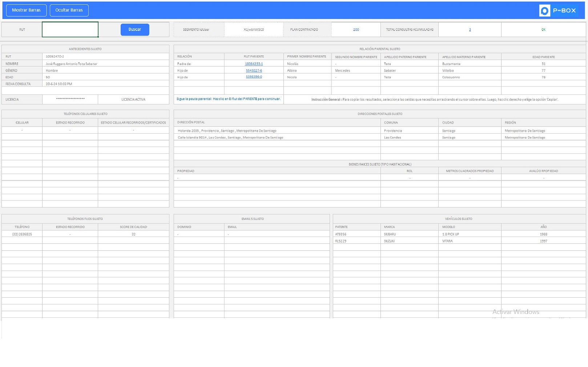
Task: Click the P-BOX logo icon
Action: pyautogui.click(x=544, y=11)
